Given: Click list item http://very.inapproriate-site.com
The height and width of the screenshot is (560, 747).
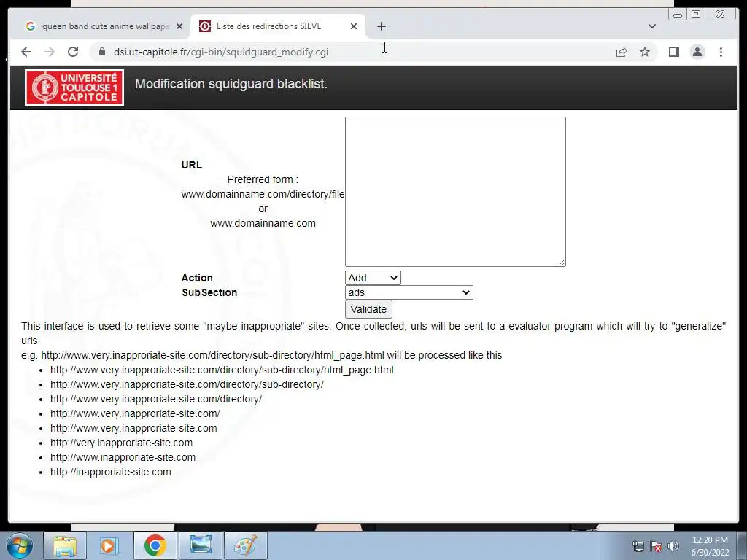Looking at the screenshot, I should 122,443.
